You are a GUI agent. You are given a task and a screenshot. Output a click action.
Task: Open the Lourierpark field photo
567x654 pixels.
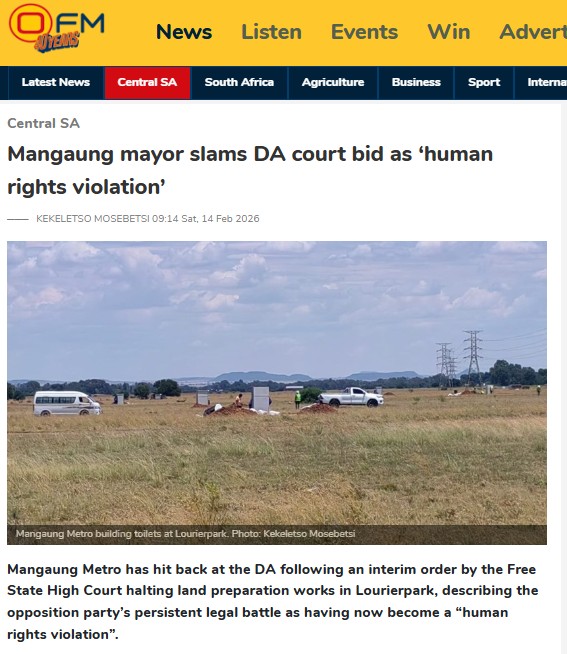click(x=277, y=384)
